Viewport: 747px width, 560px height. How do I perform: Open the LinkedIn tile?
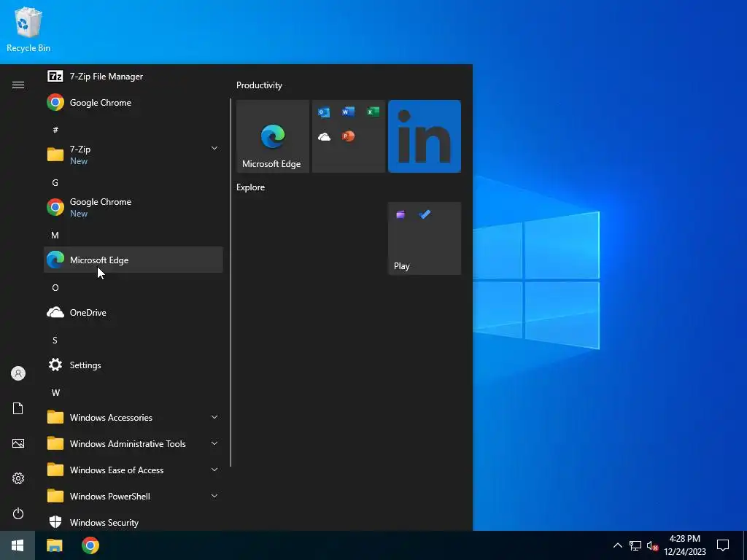click(425, 136)
